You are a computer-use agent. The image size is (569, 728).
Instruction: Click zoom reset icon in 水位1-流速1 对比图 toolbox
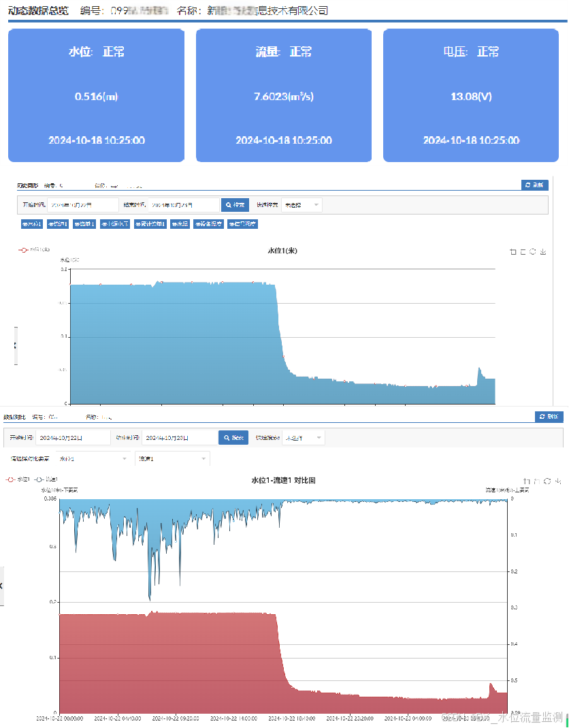point(537,481)
